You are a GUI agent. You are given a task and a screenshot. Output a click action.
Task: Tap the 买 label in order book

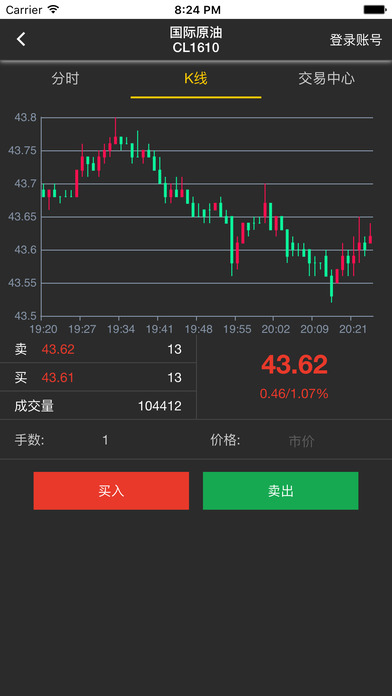(x=20, y=378)
